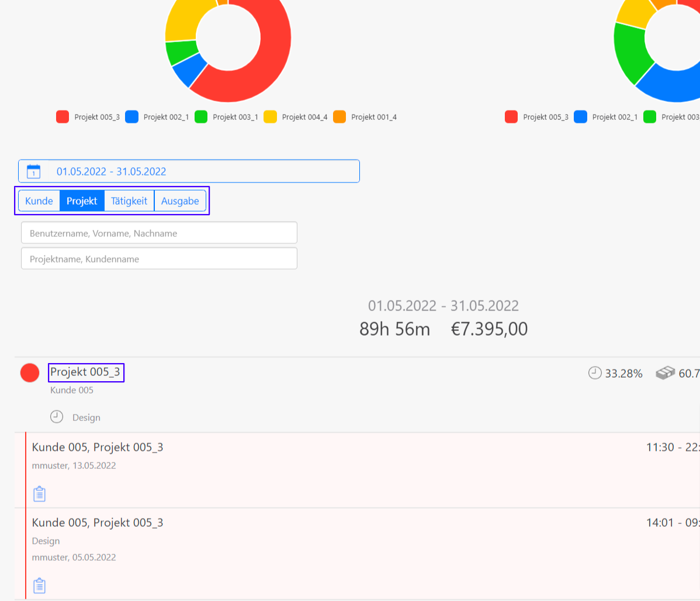
Task: Click Projekt 001_4 legend label
Action: pos(373,117)
